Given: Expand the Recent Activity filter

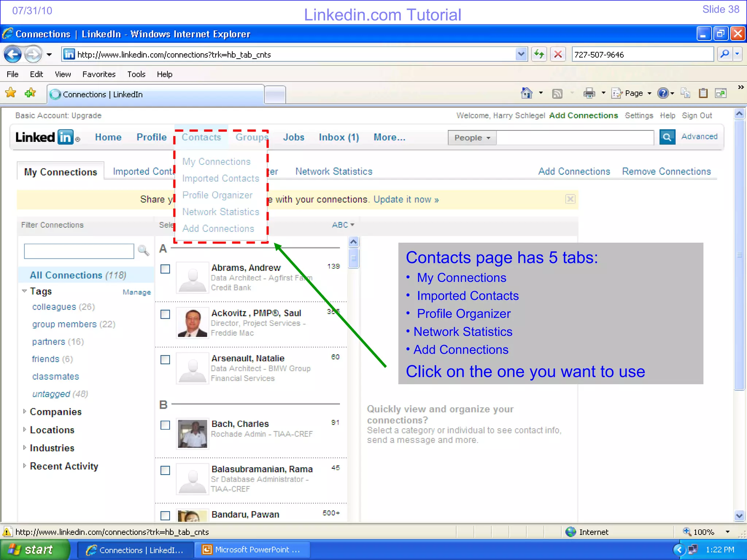Looking at the screenshot, I should click(24, 466).
